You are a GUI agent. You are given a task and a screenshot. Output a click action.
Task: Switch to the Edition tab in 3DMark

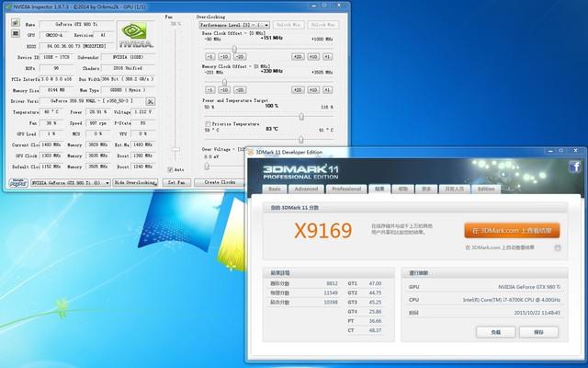[486, 189]
